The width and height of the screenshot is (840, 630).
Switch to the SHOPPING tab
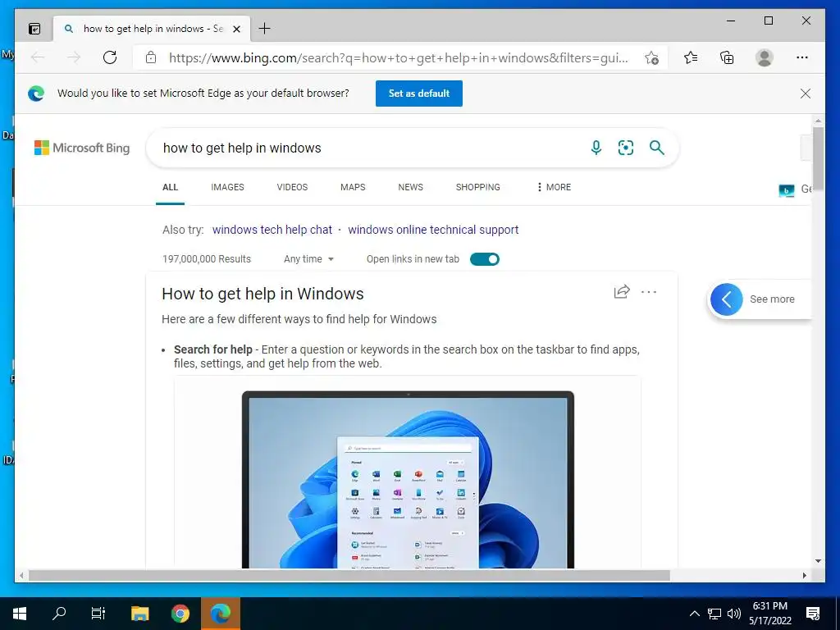tap(478, 187)
